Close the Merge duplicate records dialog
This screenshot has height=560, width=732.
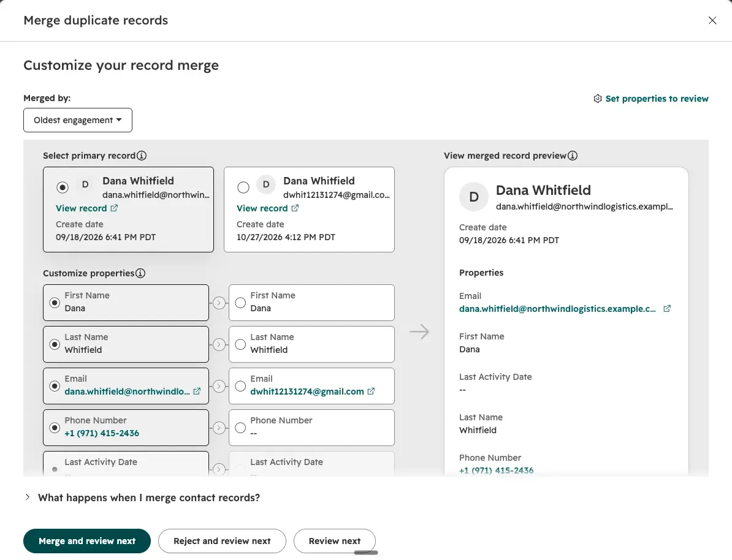pyautogui.click(x=712, y=20)
